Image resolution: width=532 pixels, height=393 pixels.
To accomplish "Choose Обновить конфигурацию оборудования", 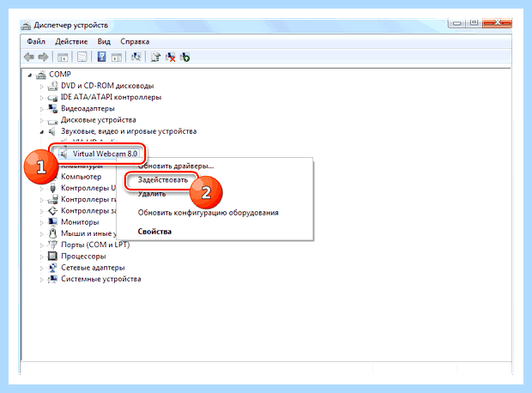I will click(x=208, y=213).
